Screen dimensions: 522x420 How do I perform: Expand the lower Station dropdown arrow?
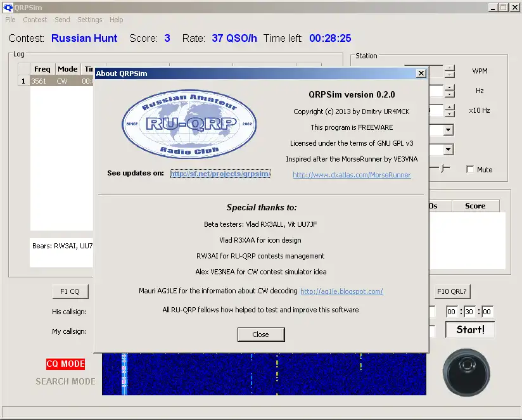(449, 150)
